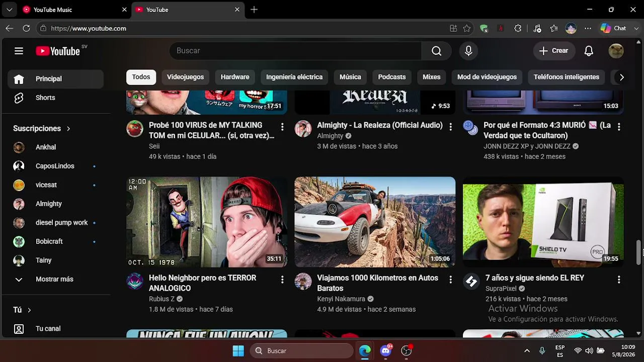The height and width of the screenshot is (362, 644).
Task: Open the Copilot Chat button
Action: pyautogui.click(x=614, y=29)
